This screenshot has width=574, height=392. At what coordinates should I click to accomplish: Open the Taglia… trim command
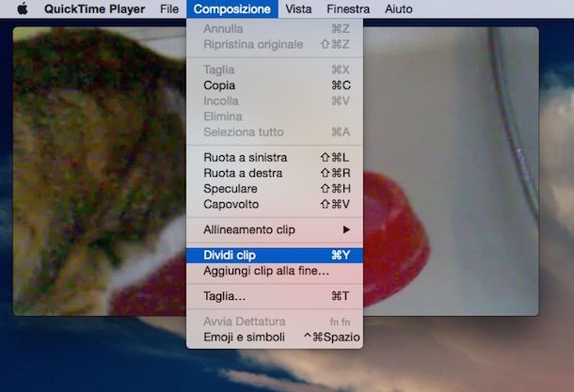click(275, 296)
